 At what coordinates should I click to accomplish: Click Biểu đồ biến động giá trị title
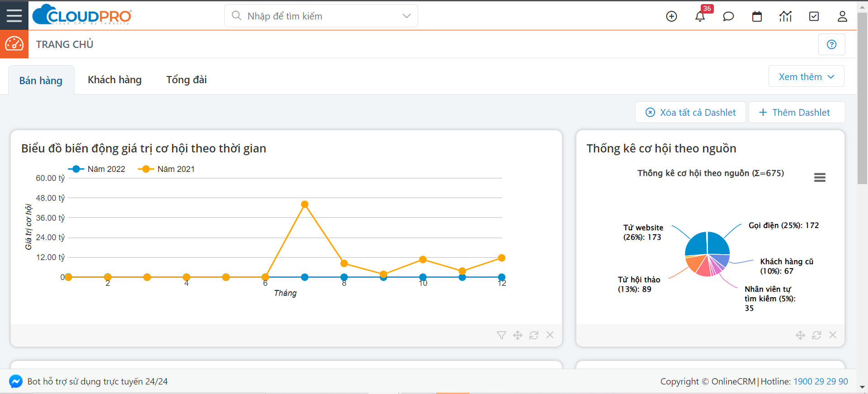click(144, 148)
